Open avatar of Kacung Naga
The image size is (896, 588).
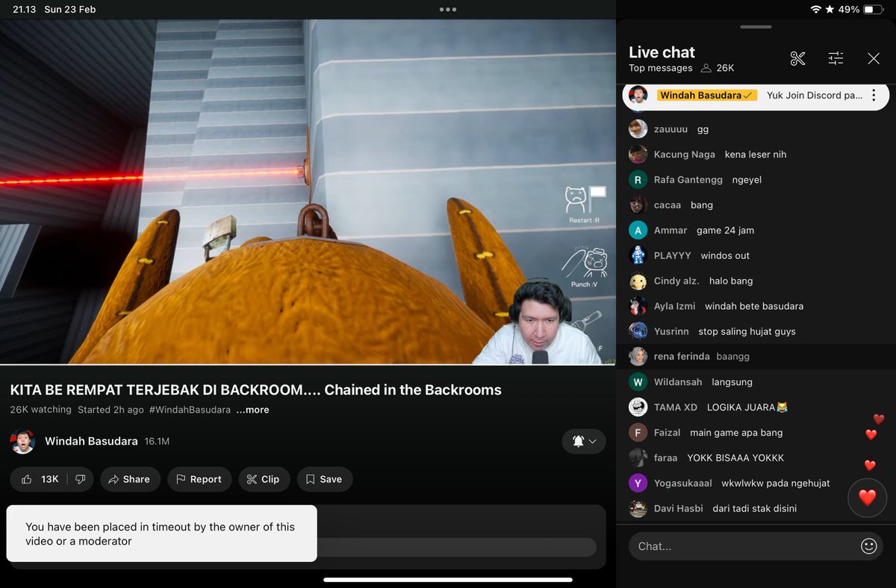(x=638, y=154)
